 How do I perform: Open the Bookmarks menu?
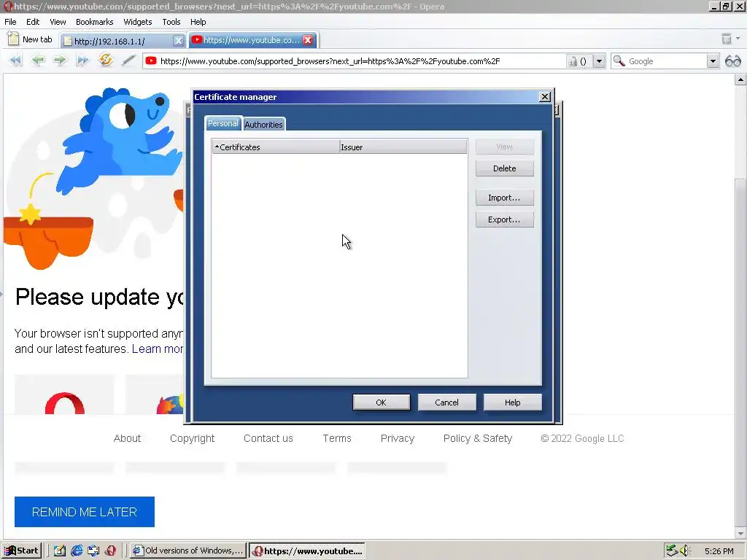(x=94, y=22)
